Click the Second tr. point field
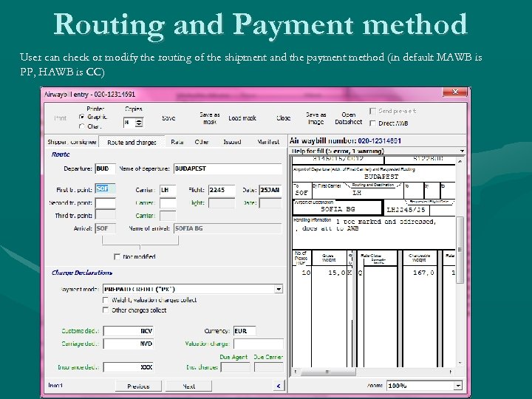 click(x=105, y=203)
